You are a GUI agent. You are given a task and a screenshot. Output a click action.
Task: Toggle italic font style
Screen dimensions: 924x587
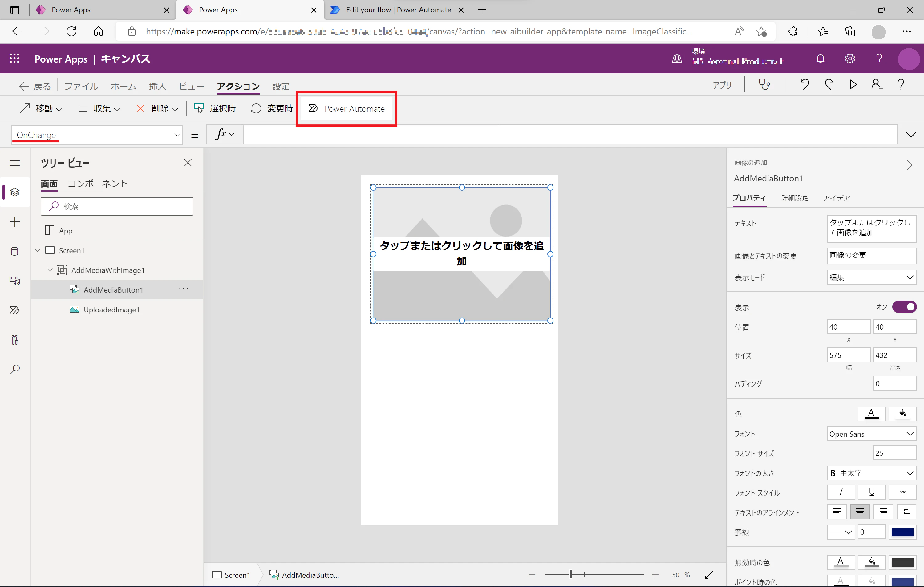click(841, 492)
